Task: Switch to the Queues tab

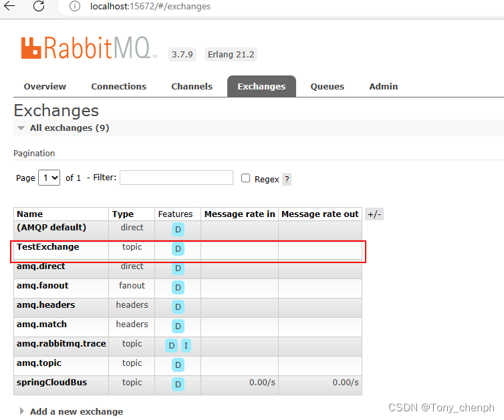Action: point(328,86)
